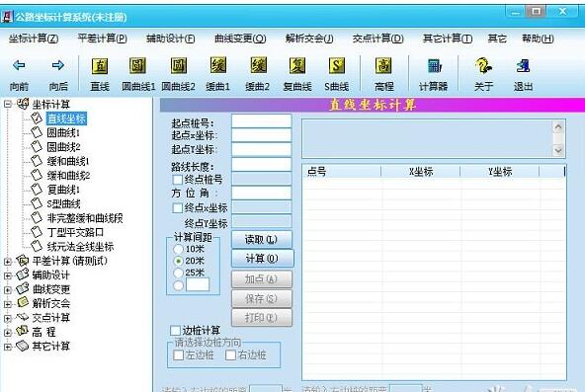Viewport: 585px width, 392px height.
Task: Select 圆曲线2 tree item
Action: pyautogui.click(x=63, y=147)
